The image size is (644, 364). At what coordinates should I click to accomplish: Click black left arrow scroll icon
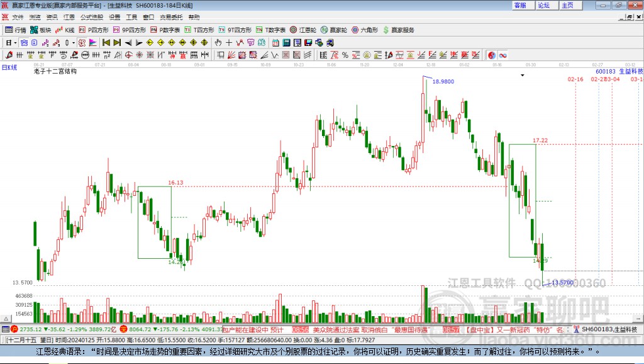click(128, 43)
